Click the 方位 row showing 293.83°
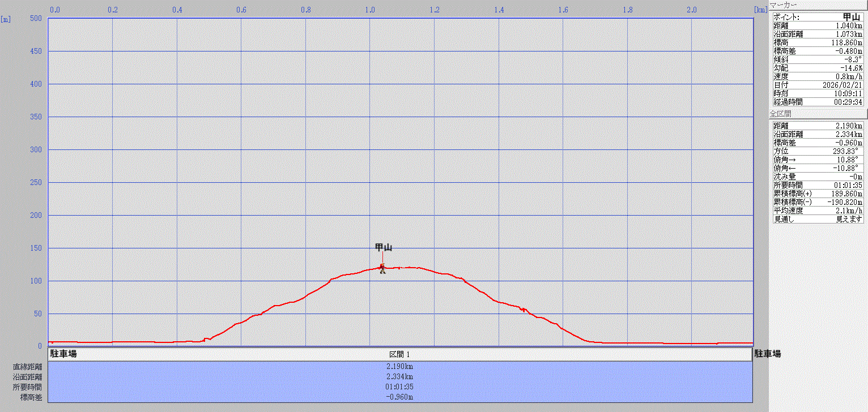 click(818, 151)
